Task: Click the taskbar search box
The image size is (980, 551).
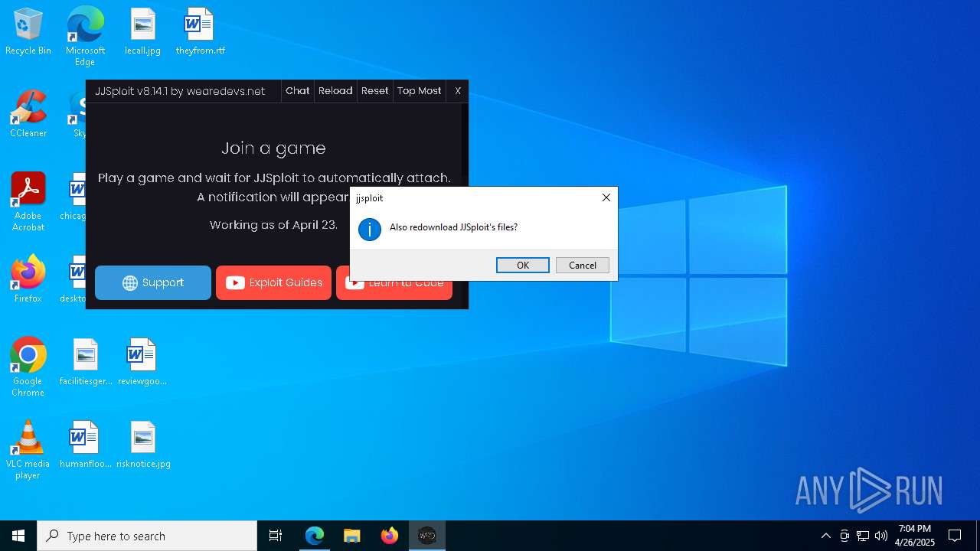Action: [147, 536]
